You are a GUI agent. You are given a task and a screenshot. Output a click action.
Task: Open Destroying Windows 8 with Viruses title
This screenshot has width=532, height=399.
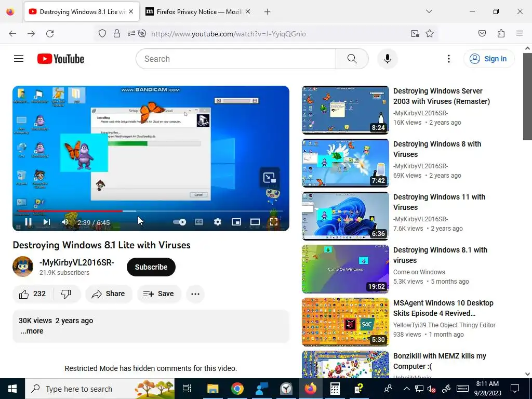click(x=437, y=149)
